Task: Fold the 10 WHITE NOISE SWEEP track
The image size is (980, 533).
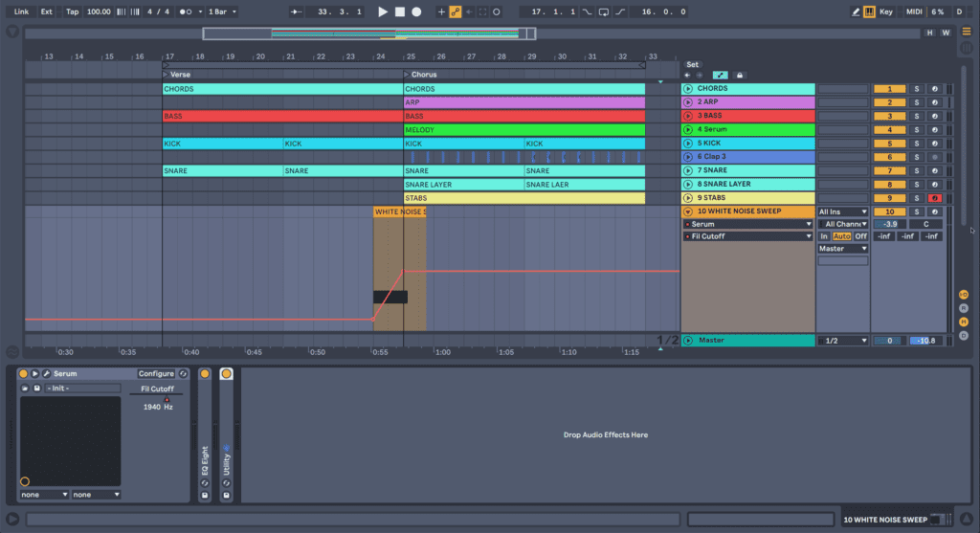Action: point(688,211)
